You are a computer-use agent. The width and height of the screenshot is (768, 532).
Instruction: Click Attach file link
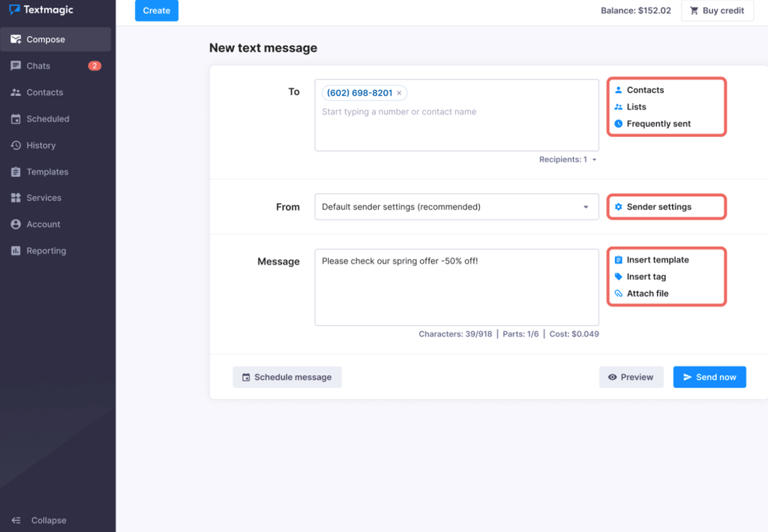point(647,294)
